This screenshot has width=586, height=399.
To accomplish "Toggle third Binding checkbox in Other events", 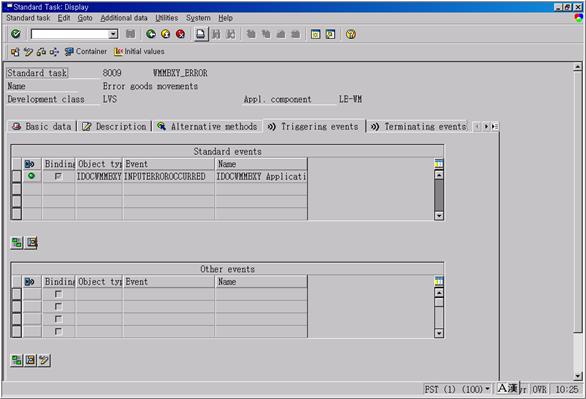I will click(x=58, y=319).
